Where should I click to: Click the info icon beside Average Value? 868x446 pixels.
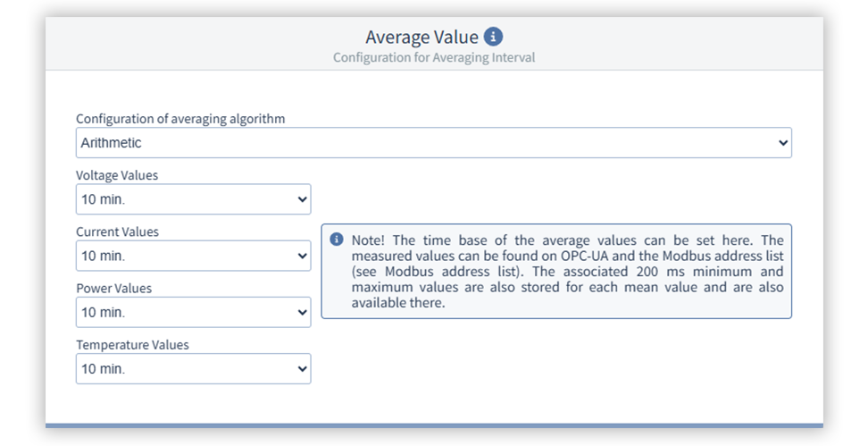[494, 38]
